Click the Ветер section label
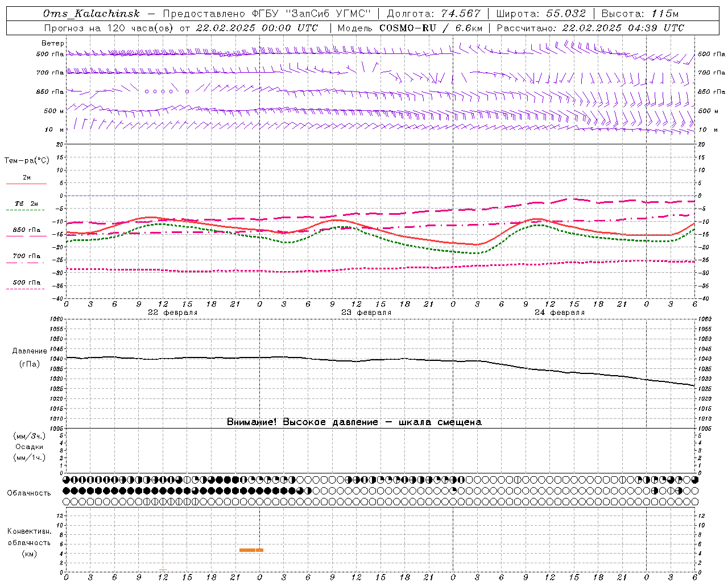 pyautogui.click(x=53, y=43)
